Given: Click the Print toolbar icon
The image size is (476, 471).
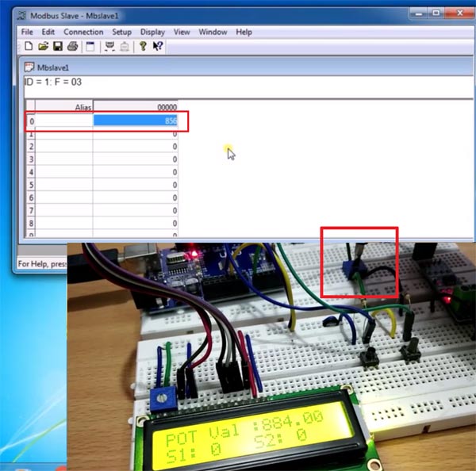Looking at the screenshot, I should tap(72, 47).
